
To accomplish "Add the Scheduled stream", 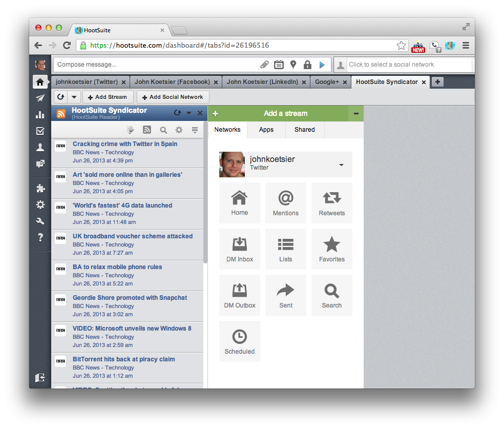I will 240,341.
